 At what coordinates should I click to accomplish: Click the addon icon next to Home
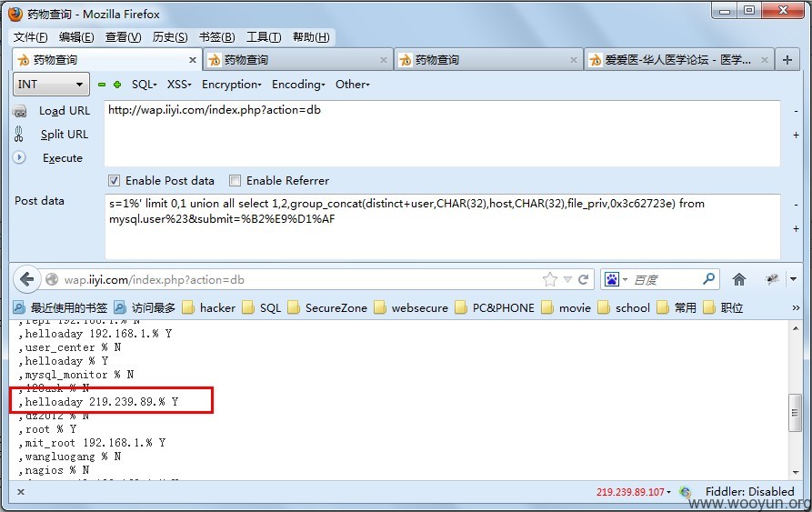pyautogui.click(x=772, y=279)
